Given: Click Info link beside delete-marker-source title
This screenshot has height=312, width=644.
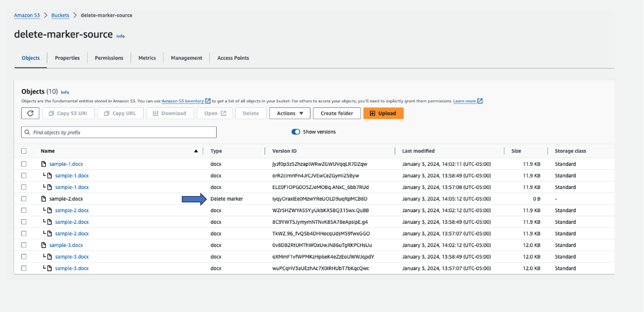Looking at the screenshot, I should [121, 36].
